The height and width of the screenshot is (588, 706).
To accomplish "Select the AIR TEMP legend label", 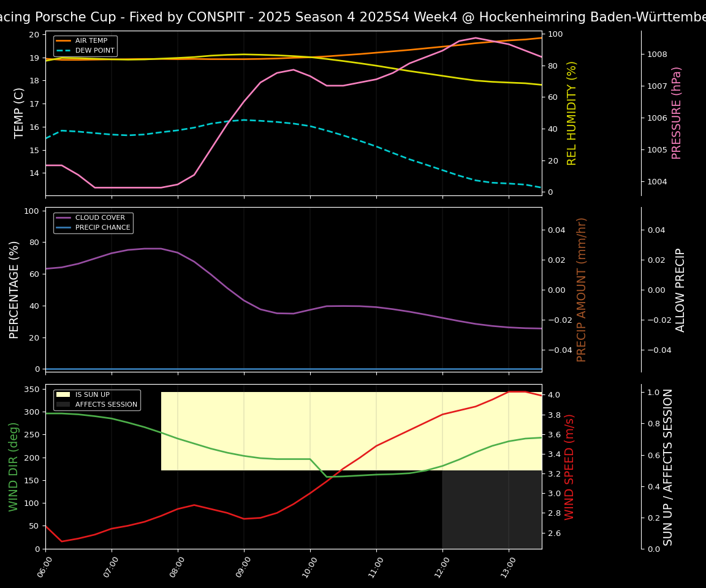I will [91, 41].
